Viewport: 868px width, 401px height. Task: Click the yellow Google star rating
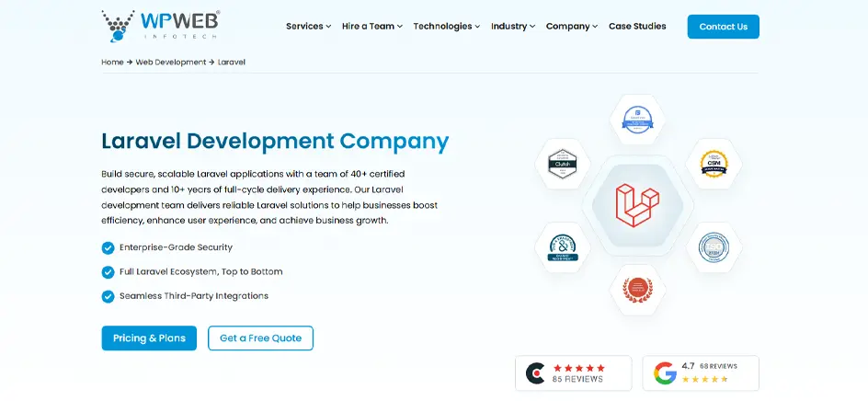[704, 380]
